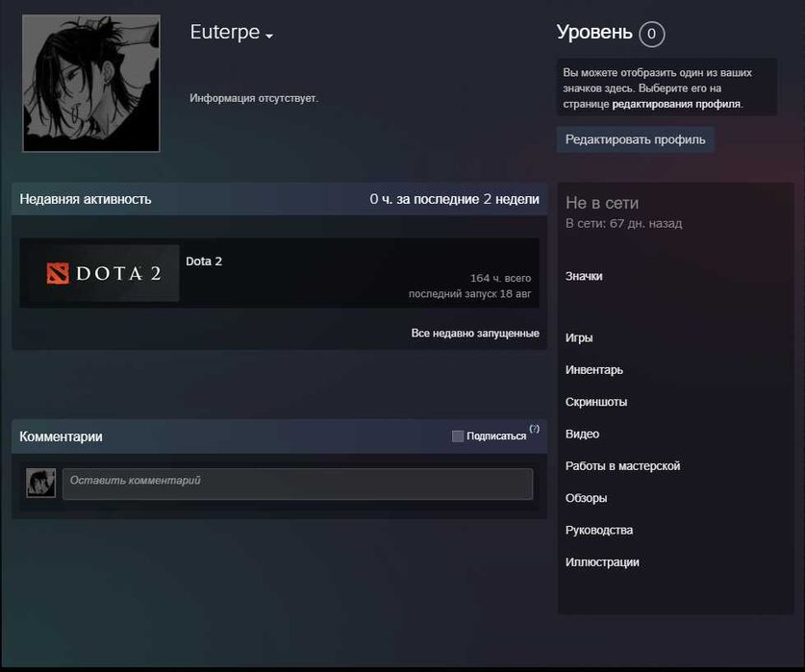Click 'В сети: 67 дн. назад' text
The image size is (805, 672).
pyautogui.click(x=624, y=223)
